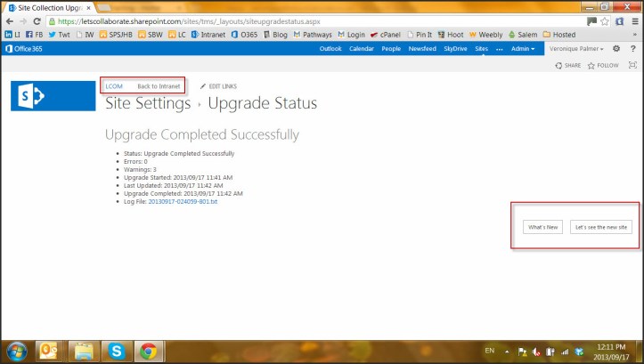This screenshot has width=644, height=364.
Task: Expand the more navigation links ellipsis
Action: click(x=499, y=48)
